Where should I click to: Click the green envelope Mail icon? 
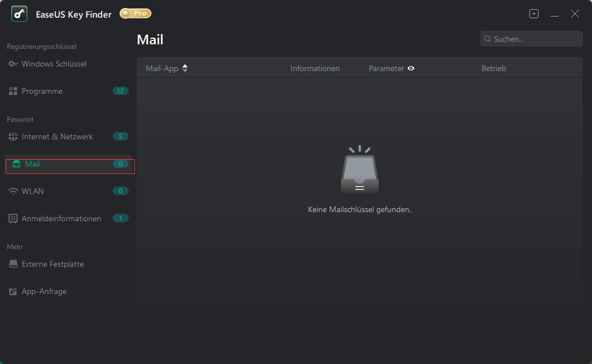coord(17,164)
